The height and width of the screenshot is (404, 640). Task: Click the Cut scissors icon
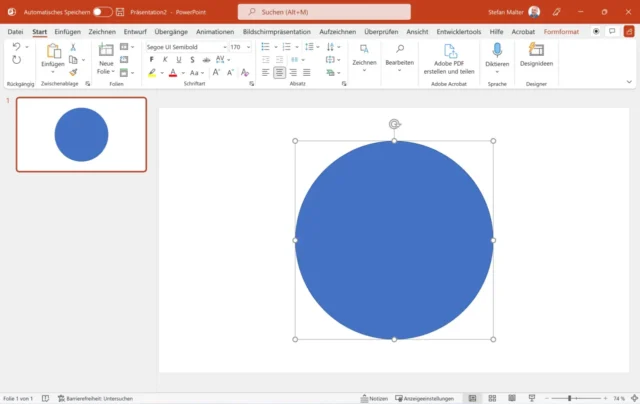click(72, 48)
